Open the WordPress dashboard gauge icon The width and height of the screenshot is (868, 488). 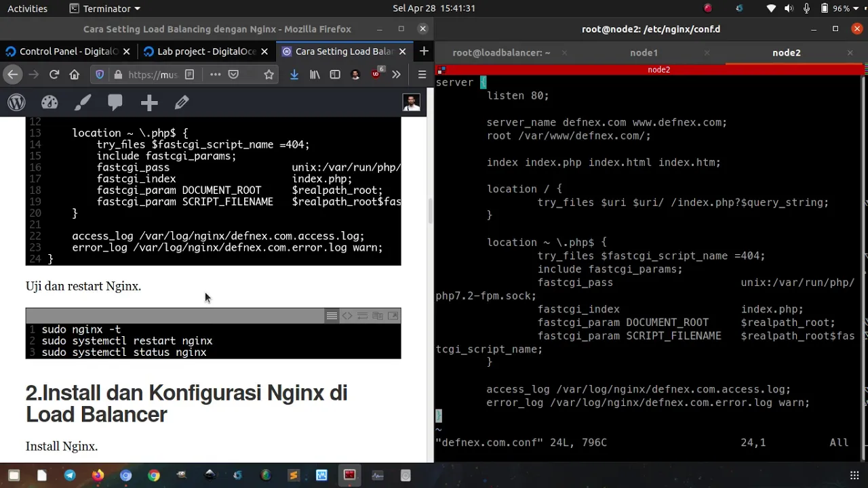(x=50, y=102)
